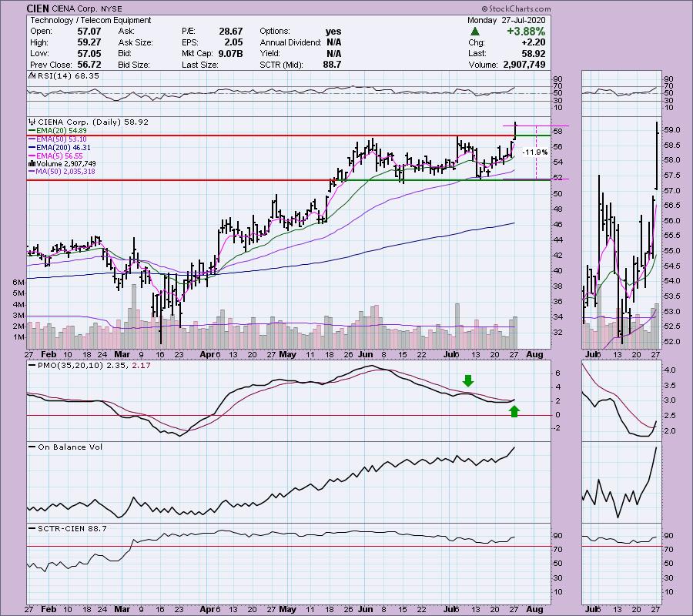The image size is (693, 616).
Task: Click the CIEN ticker symbol
Action: (38, 8)
